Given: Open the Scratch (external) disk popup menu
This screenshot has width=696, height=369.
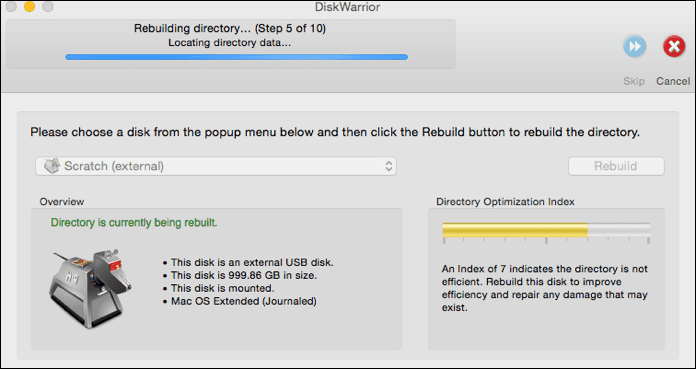Looking at the screenshot, I should click(216, 166).
